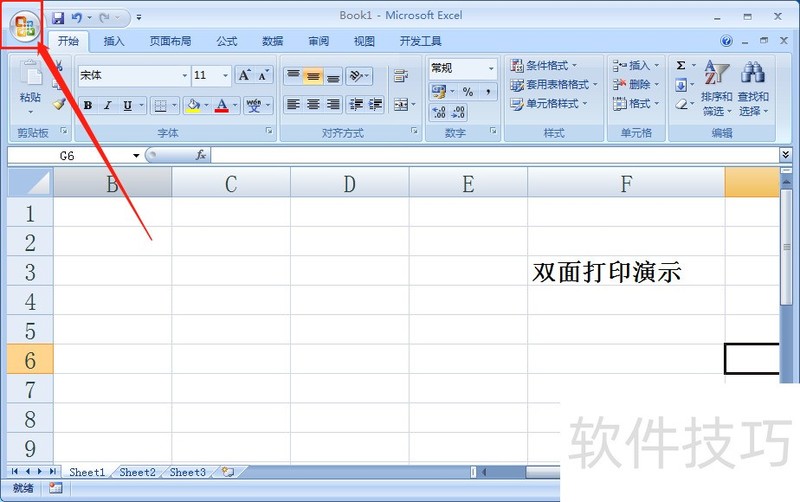The height and width of the screenshot is (502, 800).
Task: Align text to top of cell
Action: (x=293, y=76)
